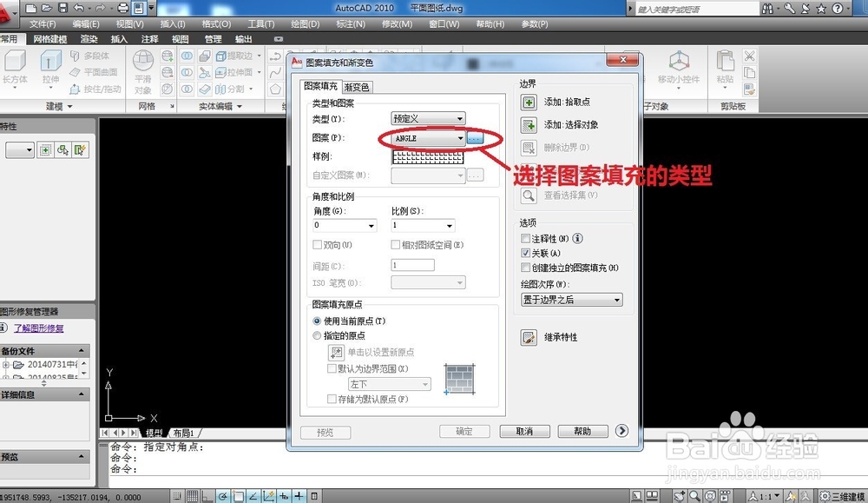Expand the 20140731 backup tree item
The width and height of the screenshot is (868, 503).
6,365
